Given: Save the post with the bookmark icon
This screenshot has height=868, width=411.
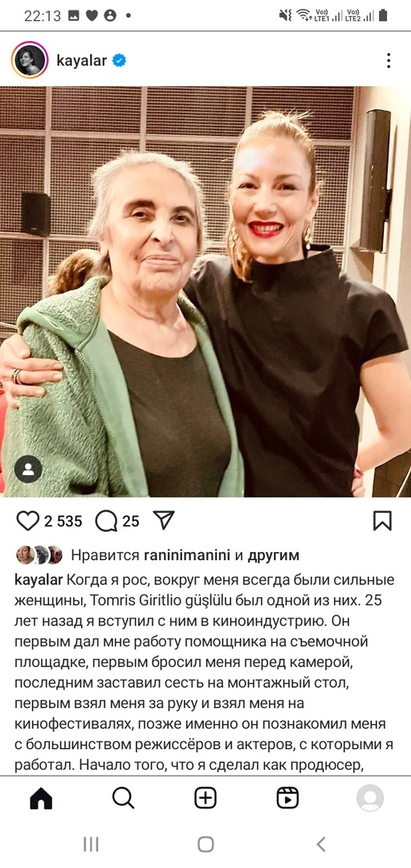Looking at the screenshot, I should 382,521.
